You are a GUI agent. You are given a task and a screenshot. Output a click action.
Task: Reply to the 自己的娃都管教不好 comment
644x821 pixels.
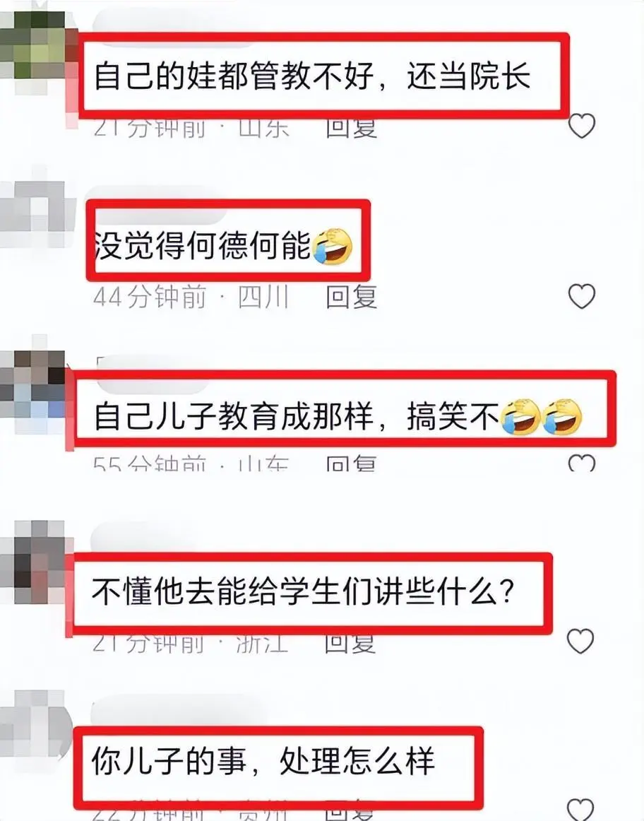point(352,127)
